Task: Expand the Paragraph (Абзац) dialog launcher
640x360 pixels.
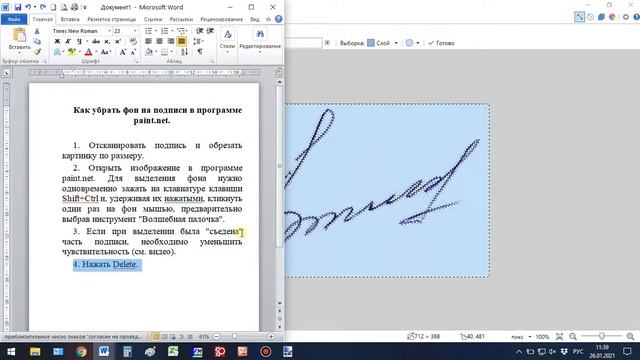Action: 213,62
